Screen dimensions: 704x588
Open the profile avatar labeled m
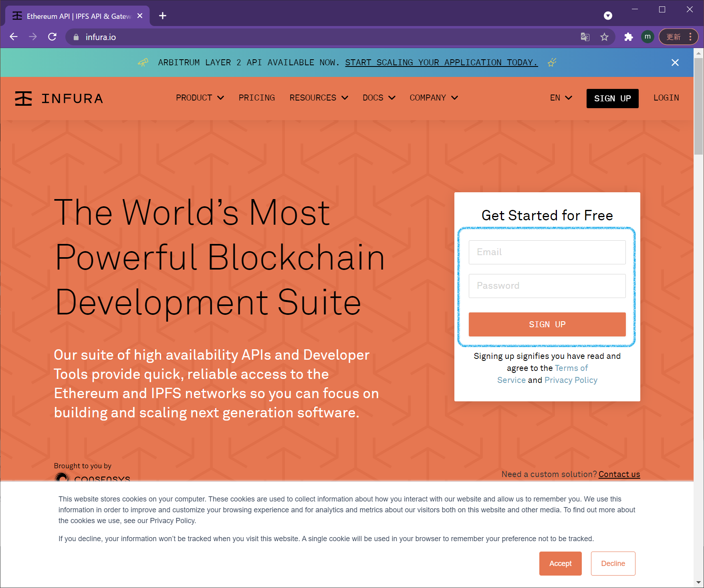(648, 37)
